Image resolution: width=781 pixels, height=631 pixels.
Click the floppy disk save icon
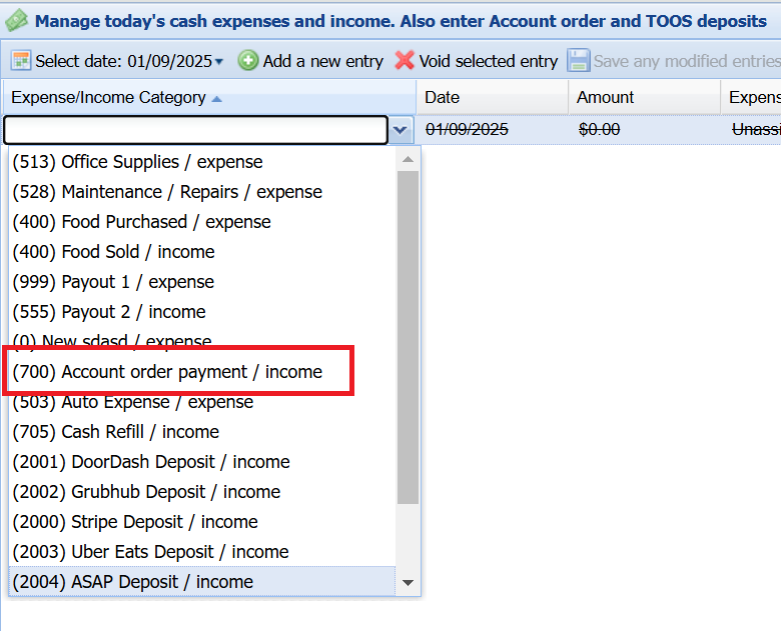pyautogui.click(x=578, y=61)
